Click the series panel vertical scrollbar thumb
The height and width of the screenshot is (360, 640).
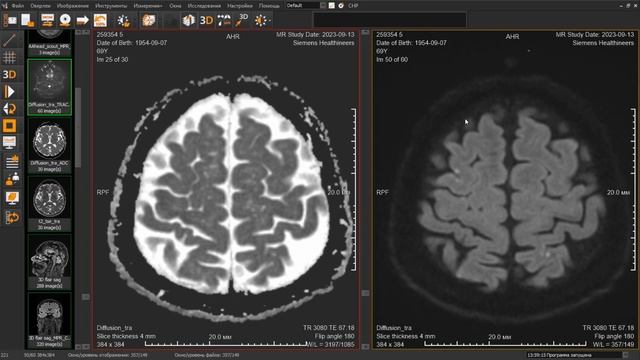tap(78, 127)
